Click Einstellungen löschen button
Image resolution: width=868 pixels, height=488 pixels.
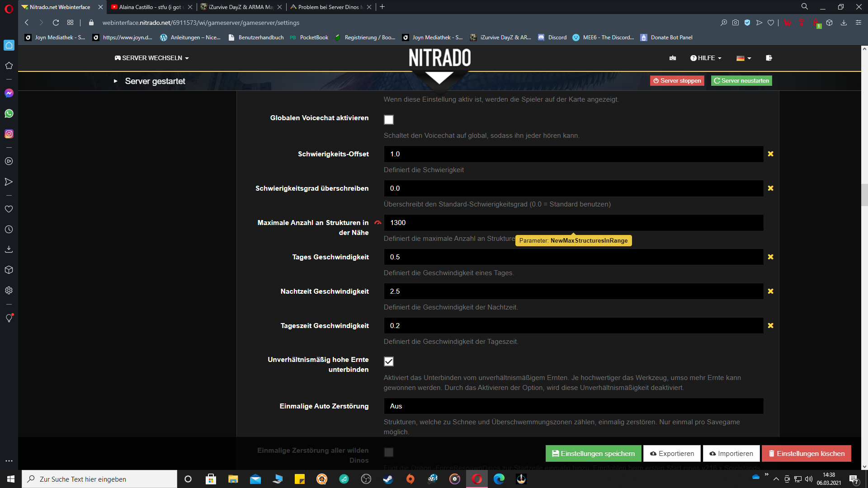click(807, 454)
